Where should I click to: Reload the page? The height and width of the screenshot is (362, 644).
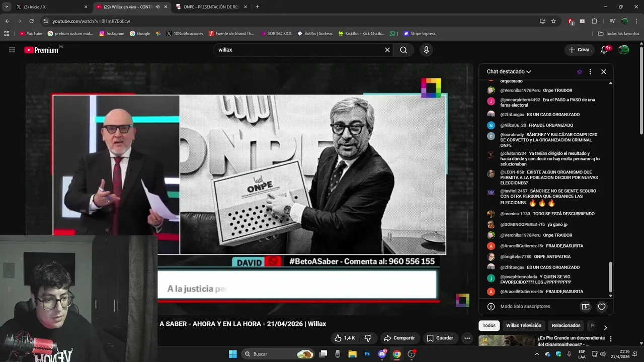[31, 21]
